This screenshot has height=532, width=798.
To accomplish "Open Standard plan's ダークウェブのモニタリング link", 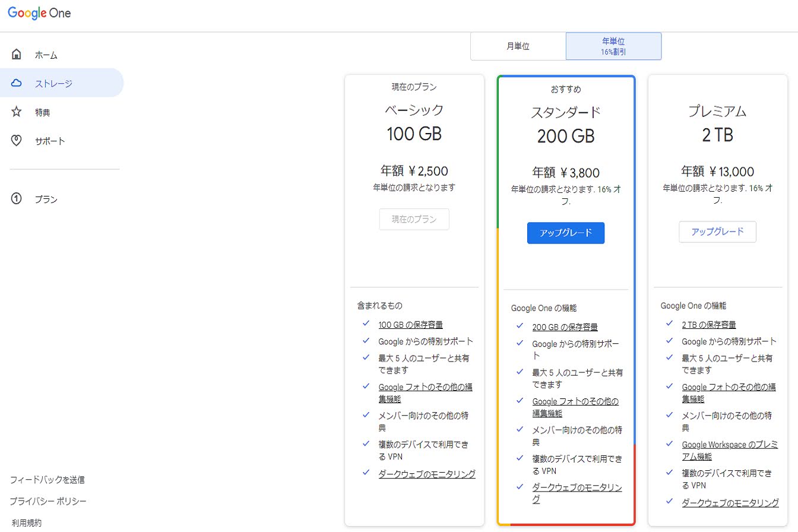I will 577,493.
